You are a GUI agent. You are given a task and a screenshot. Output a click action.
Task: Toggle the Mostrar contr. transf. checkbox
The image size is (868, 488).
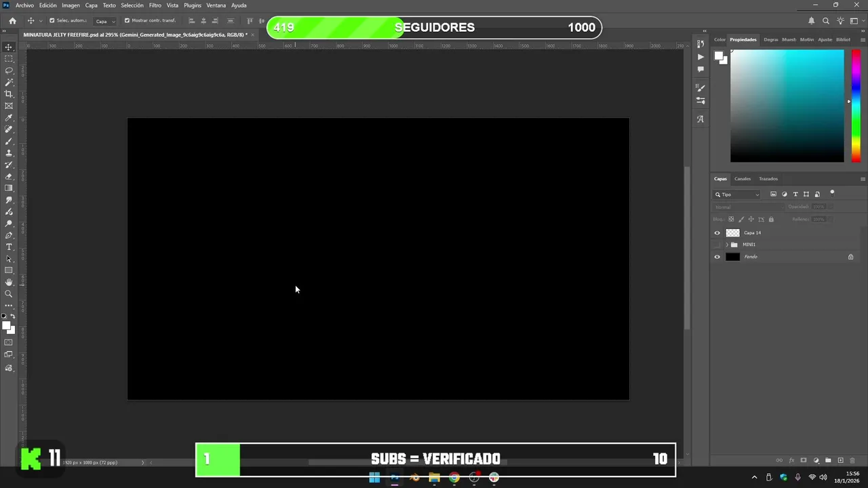[x=127, y=20]
